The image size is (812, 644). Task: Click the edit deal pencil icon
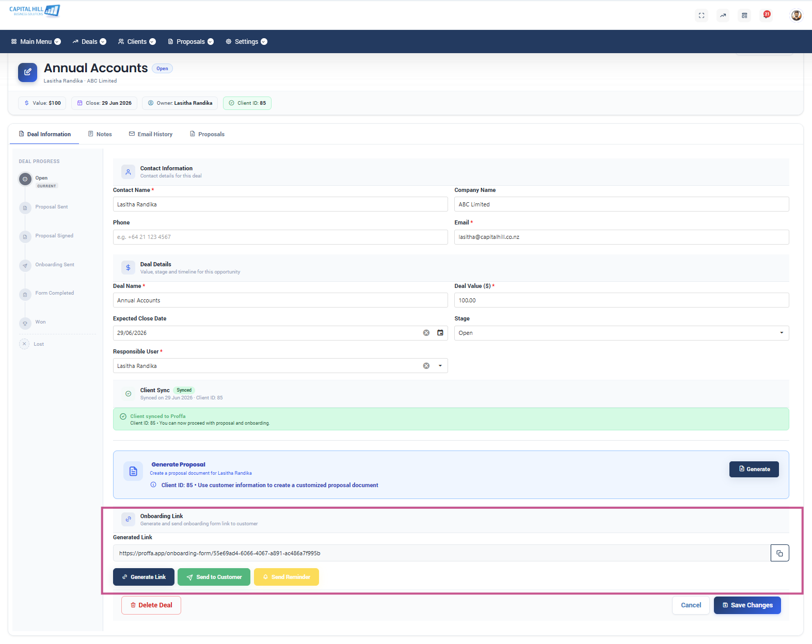pos(28,72)
